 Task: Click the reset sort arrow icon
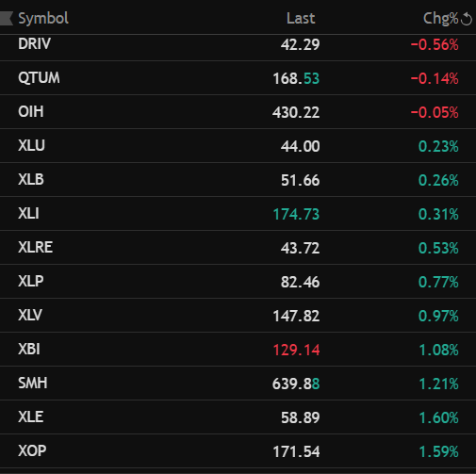(467, 19)
